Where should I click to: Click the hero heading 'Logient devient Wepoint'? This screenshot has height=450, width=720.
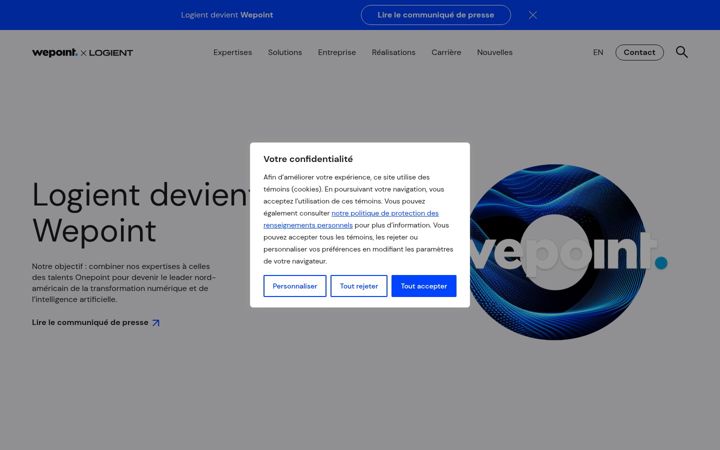(x=142, y=212)
